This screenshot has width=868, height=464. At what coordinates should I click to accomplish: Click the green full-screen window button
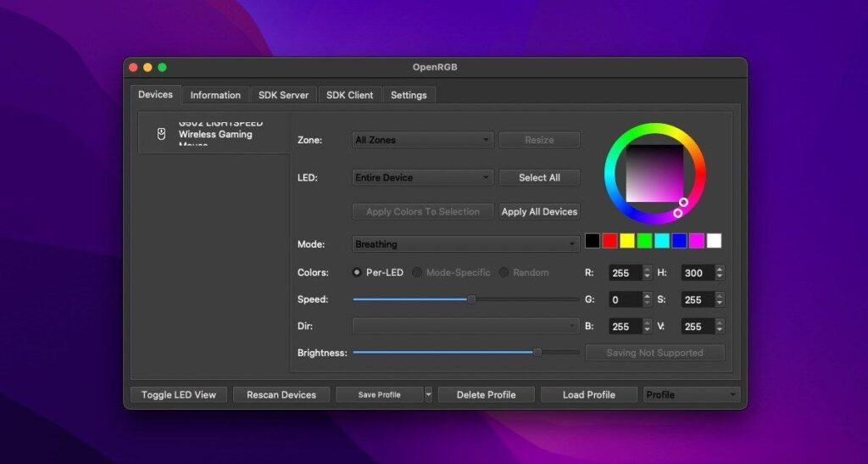pyautogui.click(x=162, y=68)
